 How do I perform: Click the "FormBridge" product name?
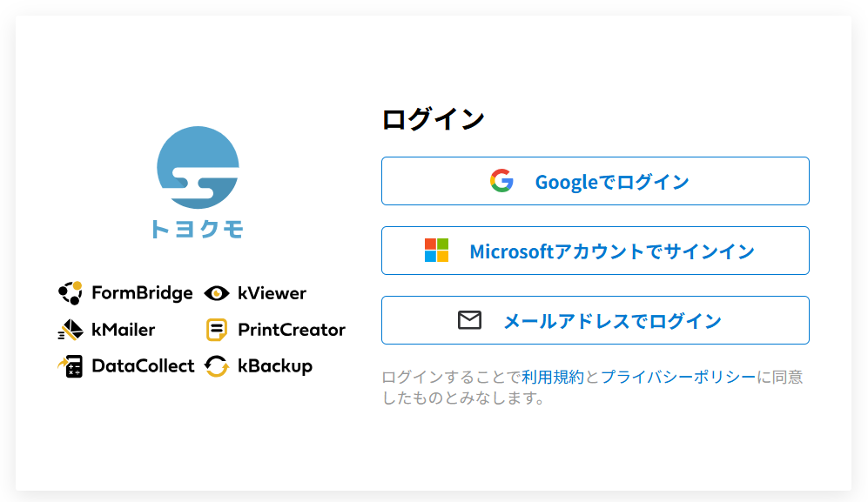(x=142, y=293)
